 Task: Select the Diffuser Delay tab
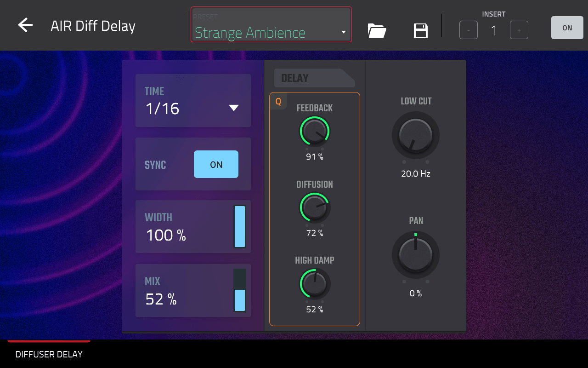pyautogui.click(x=49, y=354)
